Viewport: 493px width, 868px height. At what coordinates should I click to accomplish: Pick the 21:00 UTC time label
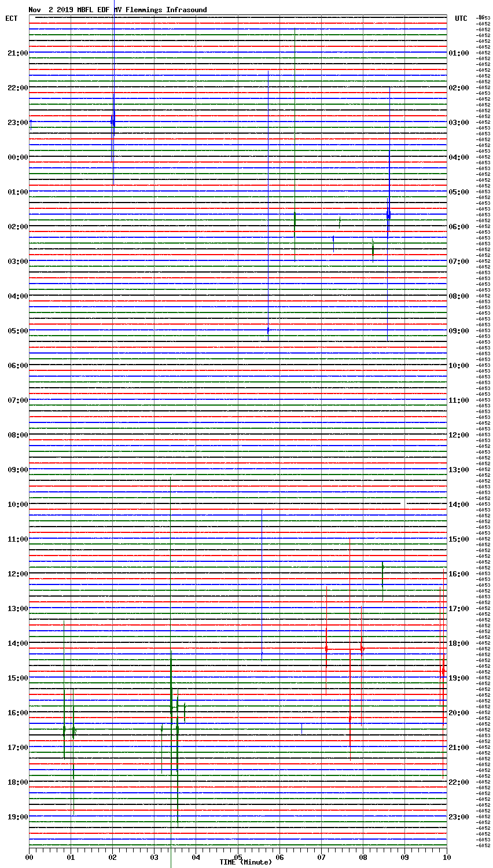tap(459, 748)
